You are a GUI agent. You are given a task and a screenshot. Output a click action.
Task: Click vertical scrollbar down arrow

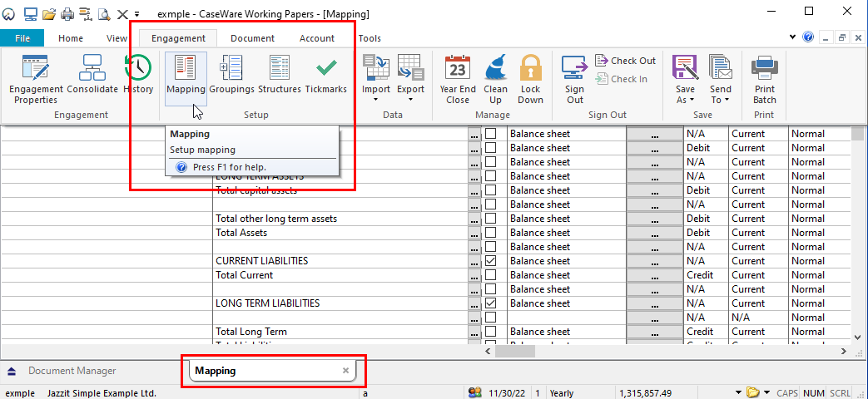click(x=857, y=337)
